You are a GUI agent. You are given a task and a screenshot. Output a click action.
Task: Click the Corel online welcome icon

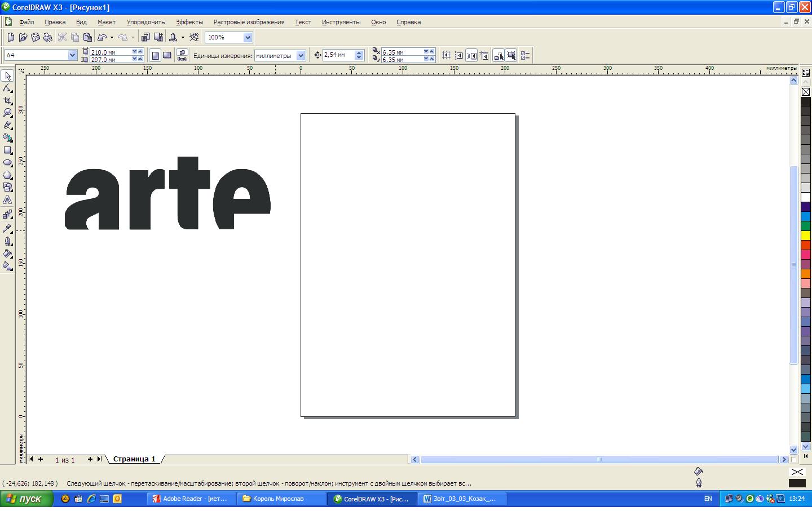point(194,37)
